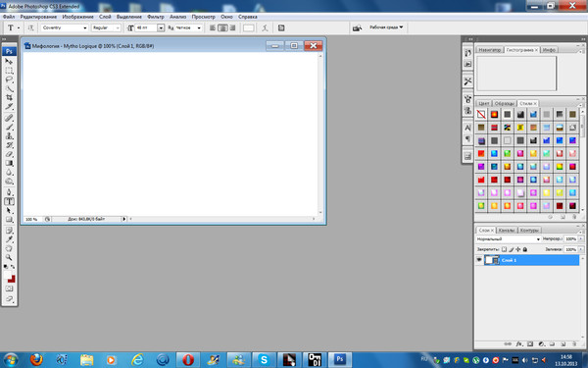The image size is (588, 368).
Task: Toggle the lock all layer icon
Action: [525, 249]
